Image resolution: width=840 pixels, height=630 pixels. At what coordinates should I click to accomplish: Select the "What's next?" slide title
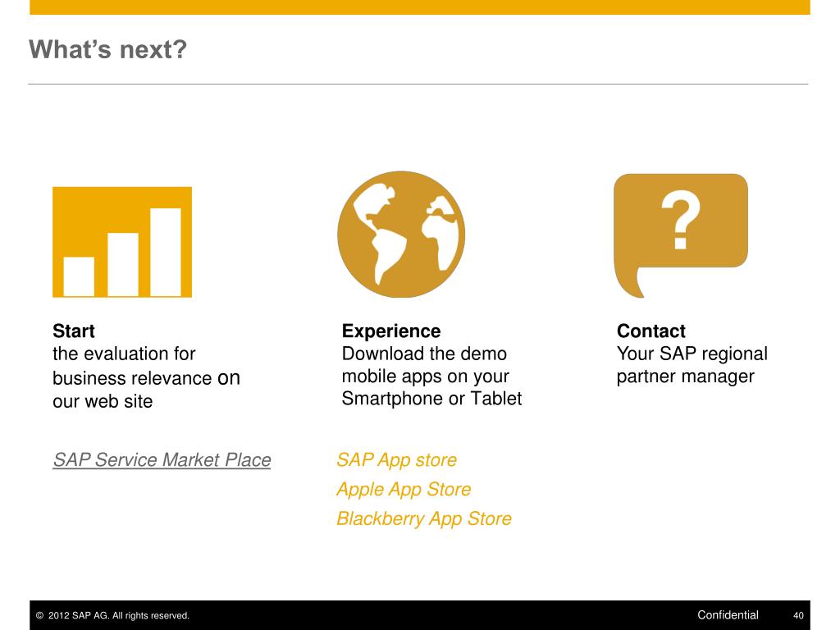tap(108, 49)
